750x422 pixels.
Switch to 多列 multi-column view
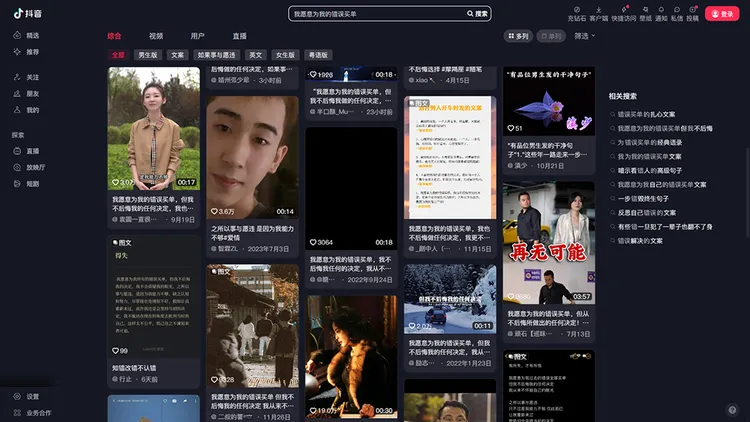[x=518, y=36]
